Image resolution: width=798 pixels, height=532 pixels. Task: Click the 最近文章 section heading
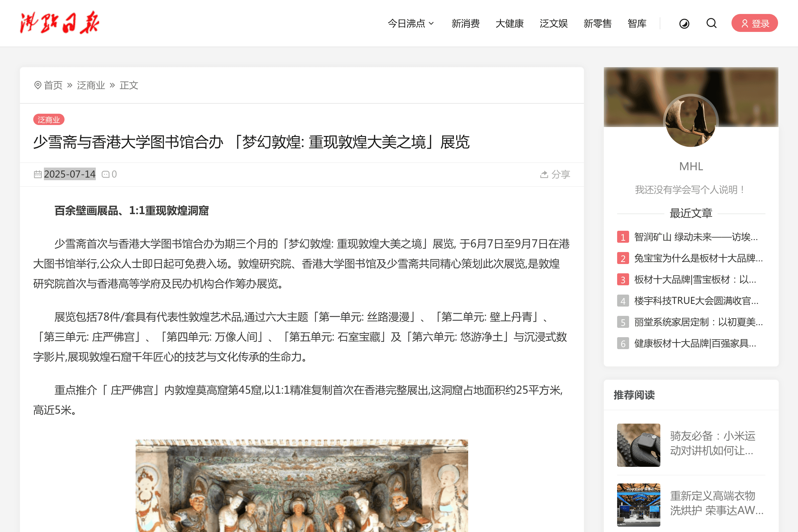coord(691,213)
